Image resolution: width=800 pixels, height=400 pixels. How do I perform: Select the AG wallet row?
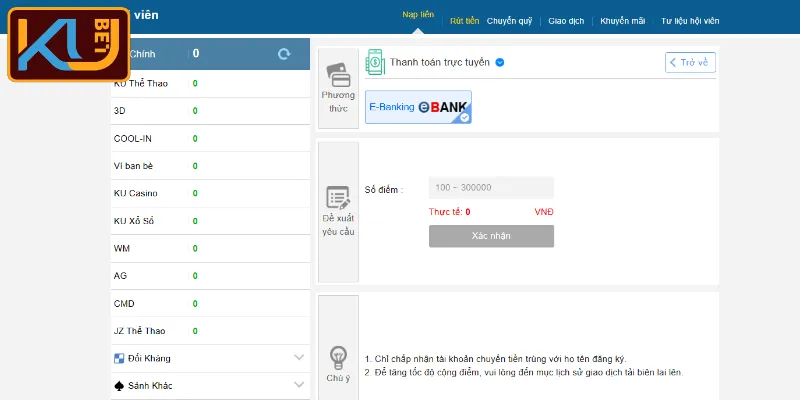(210, 276)
